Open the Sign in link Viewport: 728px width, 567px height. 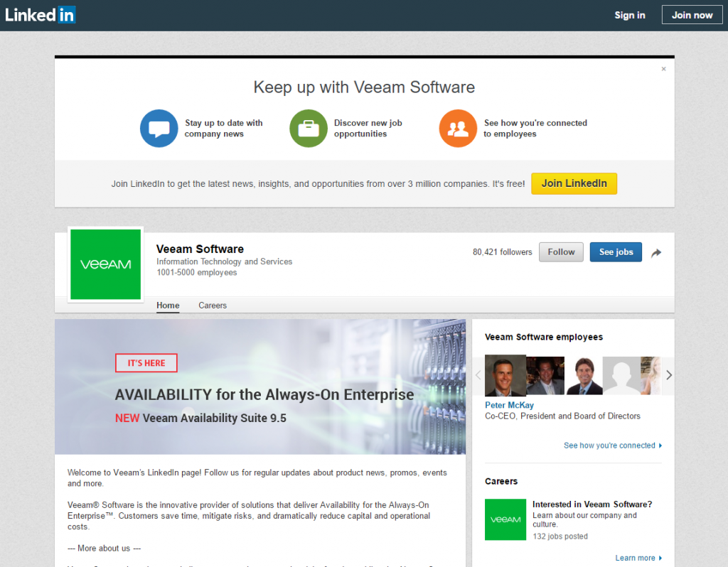pos(630,16)
